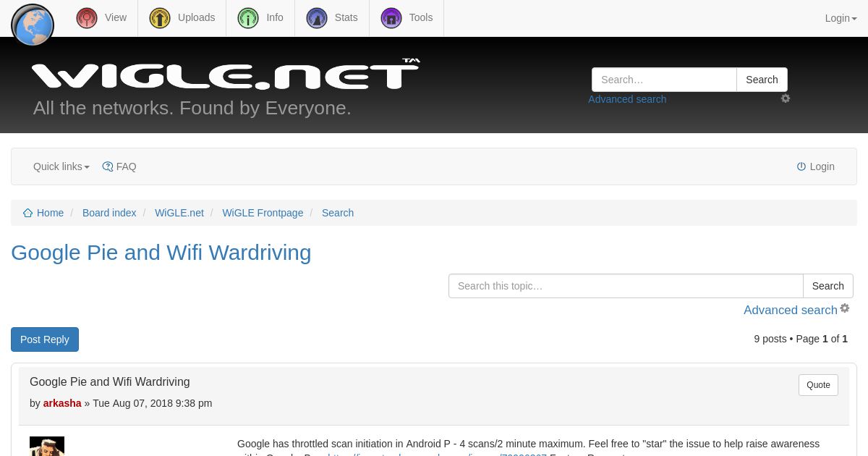Click the Post Reply button

pyautogui.click(x=45, y=339)
